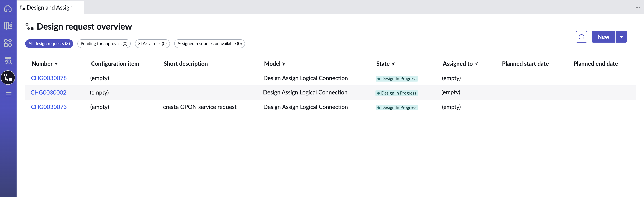The height and width of the screenshot is (197, 644).
Task: Click the Planned start date column header
Action: pos(525,64)
